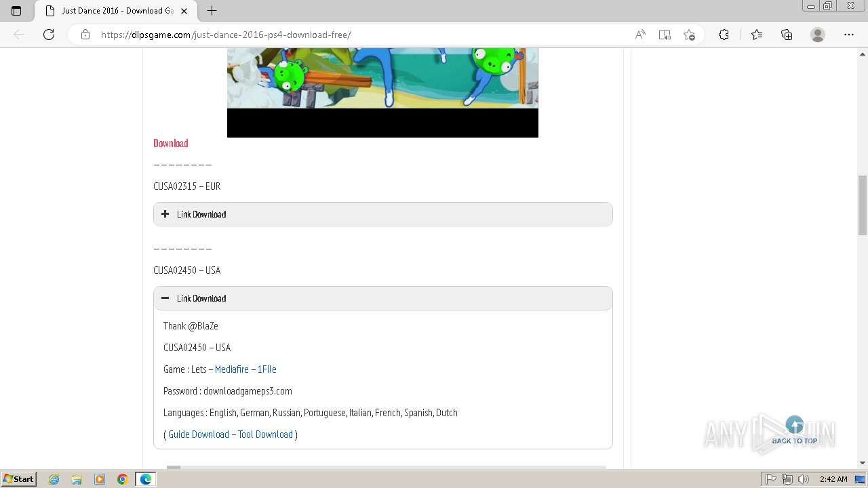Open Settings and more menu
This screenshot has height=488, width=868.
tap(849, 35)
